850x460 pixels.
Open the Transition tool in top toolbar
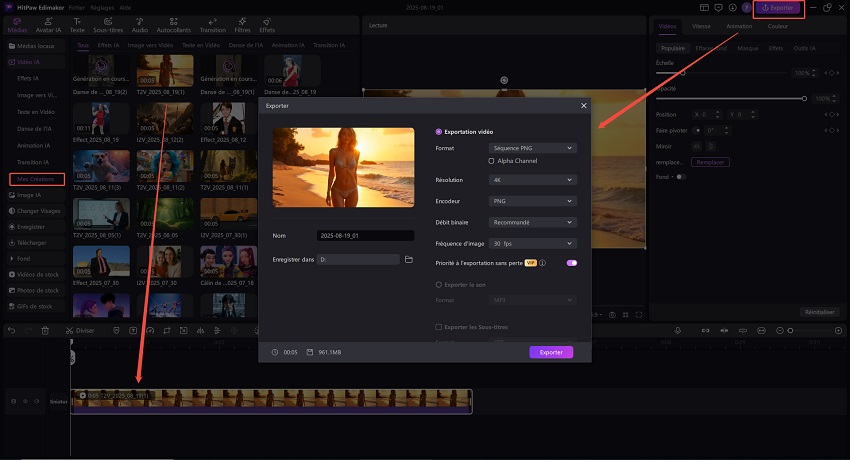coord(212,25)
